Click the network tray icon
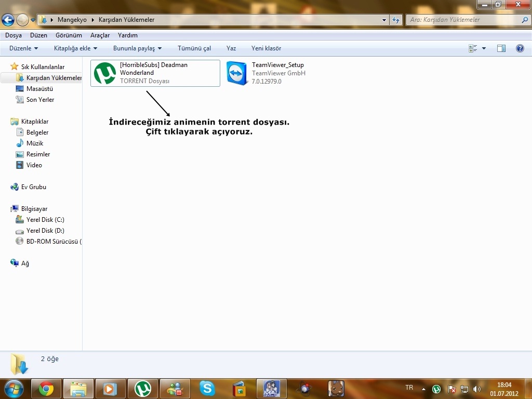 click(464, 389)
